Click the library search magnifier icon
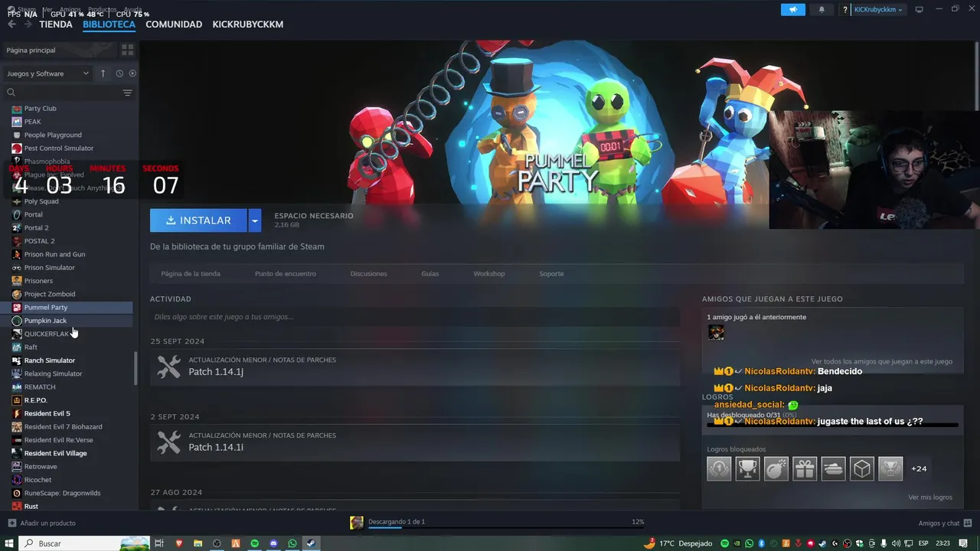This screenshot has width=980, height=551. [x=11, y=93]
